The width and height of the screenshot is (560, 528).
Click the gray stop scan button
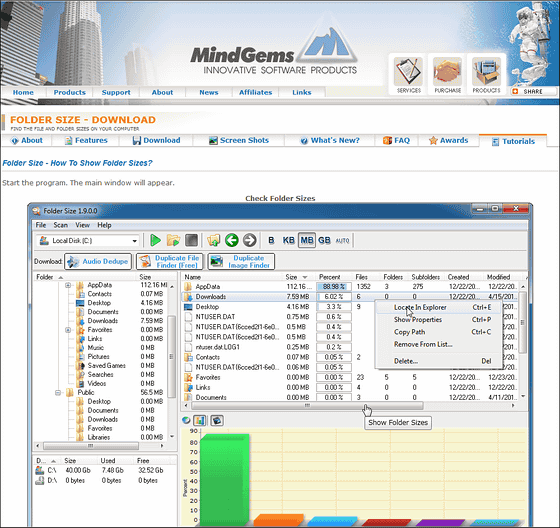(191, 240)
